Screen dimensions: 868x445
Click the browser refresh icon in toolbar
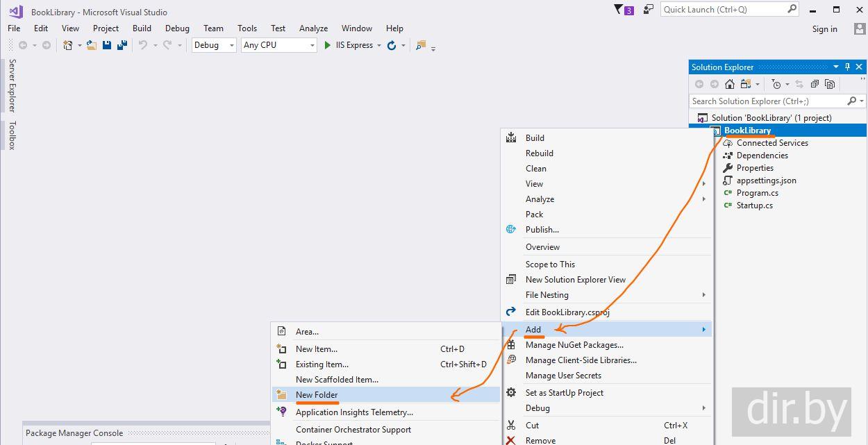(392, 45)
